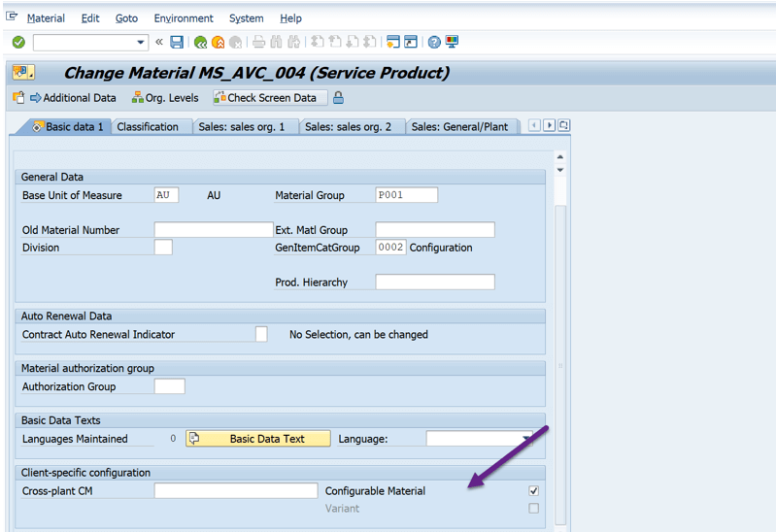This screenshot has height=532, width=776.
Task: Click the padlock icon beside Check Screen Data
Action: tap(339, 98)
